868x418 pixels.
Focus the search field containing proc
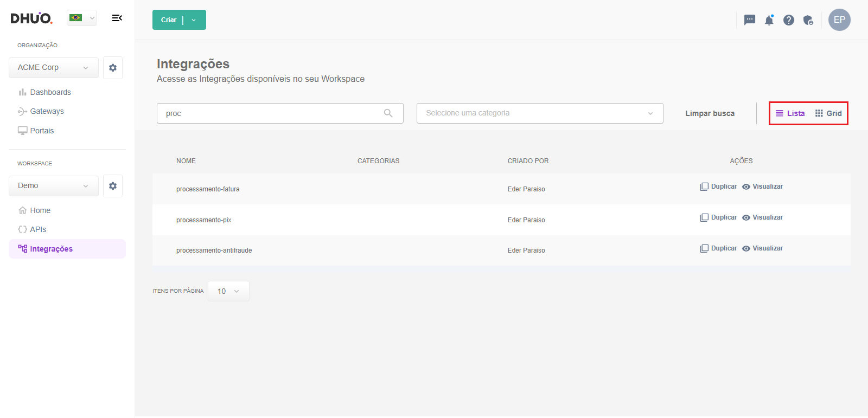(280, 113)
